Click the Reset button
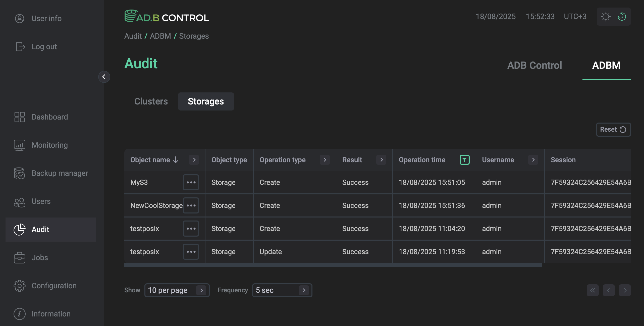 [613, 129]
